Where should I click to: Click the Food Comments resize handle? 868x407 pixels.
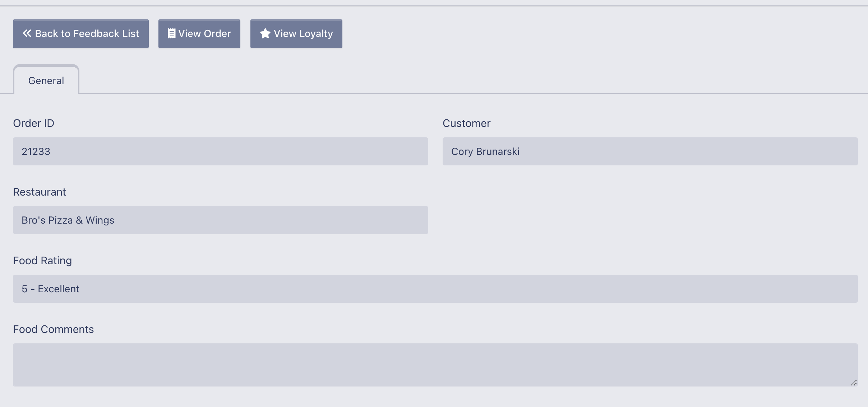(x=854, y=383)
